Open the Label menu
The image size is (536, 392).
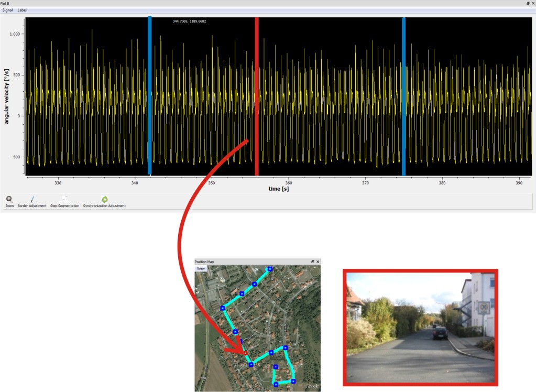pos(22,10)
